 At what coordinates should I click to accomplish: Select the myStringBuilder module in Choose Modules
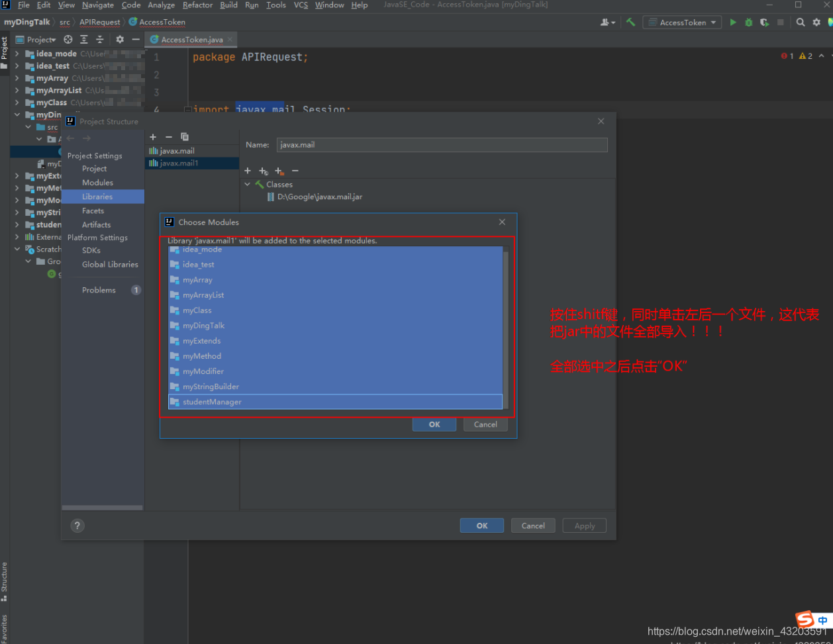(336, 387)
